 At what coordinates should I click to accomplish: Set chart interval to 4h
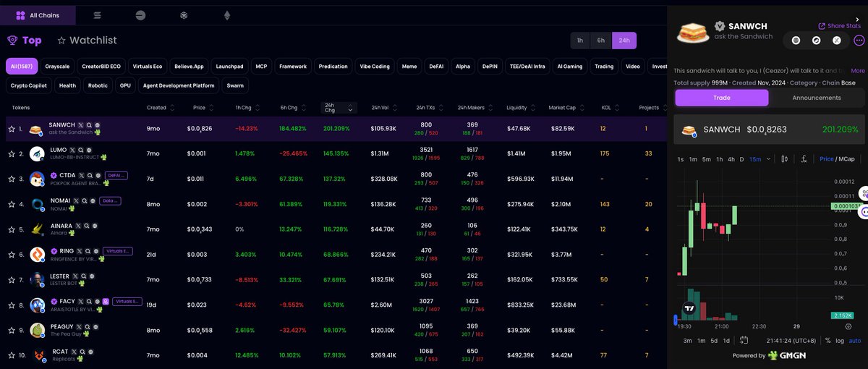click(731, 158)
